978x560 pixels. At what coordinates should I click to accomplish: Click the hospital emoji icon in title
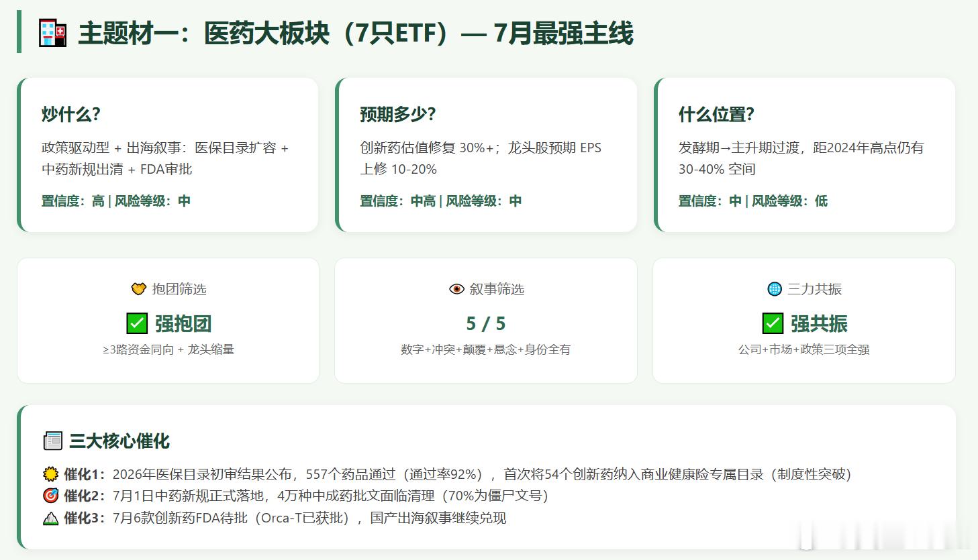click(x=52, y=33)
